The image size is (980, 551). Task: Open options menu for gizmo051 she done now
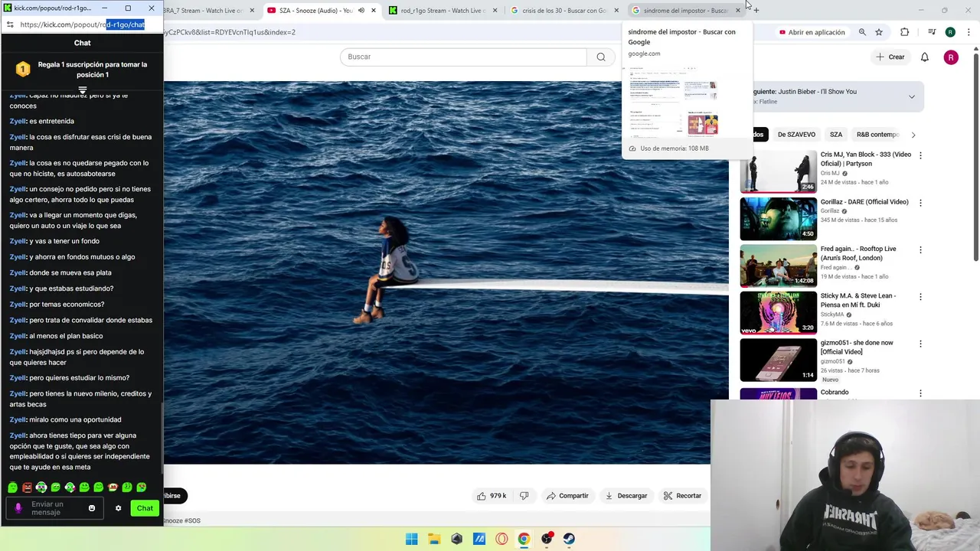pos(920,344)
